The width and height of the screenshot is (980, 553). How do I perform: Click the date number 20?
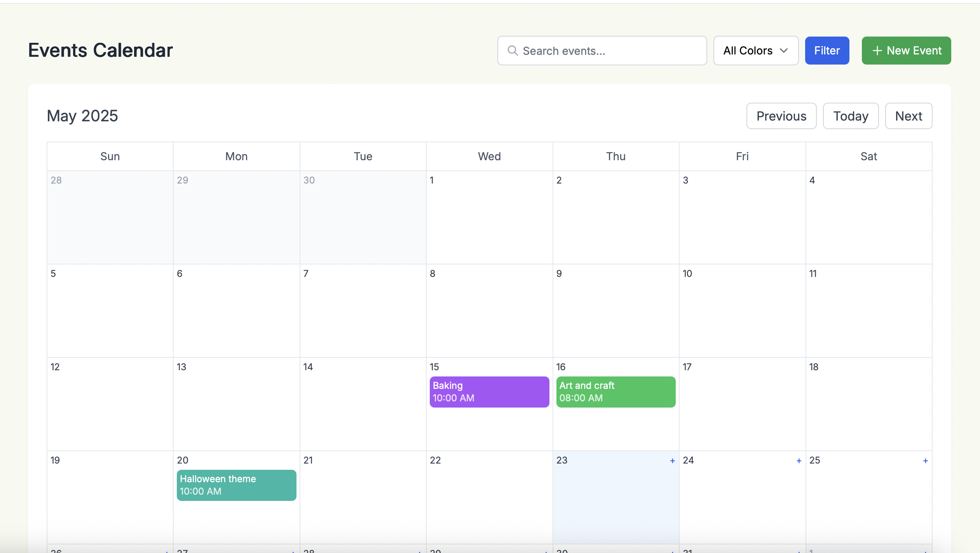tap(183, 460)
